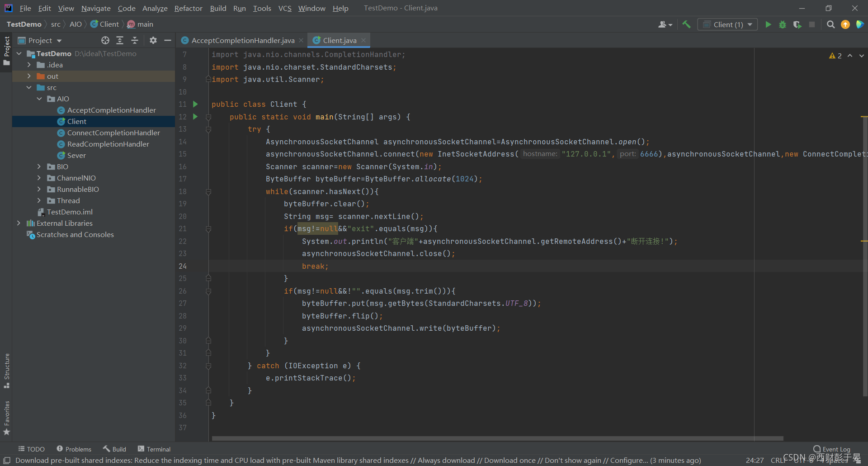Select TestDemo.iml file in tree
The height and width of the screenshot is (466, 868).
[x=70, y=212]
